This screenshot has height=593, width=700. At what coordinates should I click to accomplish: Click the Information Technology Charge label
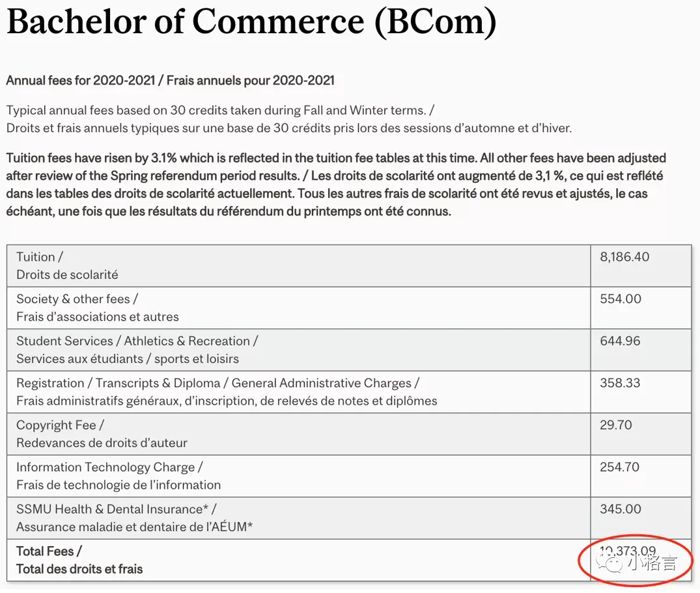coord(109,467)
